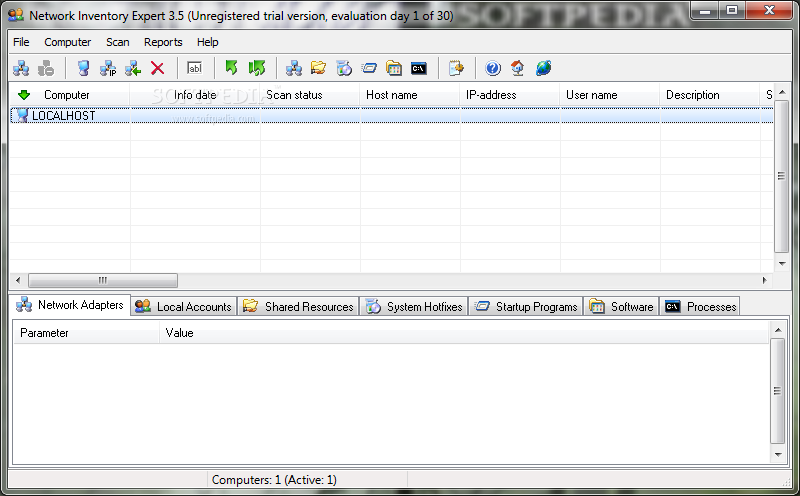The width and height of the screenshot is (800, 496).
Task: Click the details pane scrollbar up arrow
Action: 778,330
